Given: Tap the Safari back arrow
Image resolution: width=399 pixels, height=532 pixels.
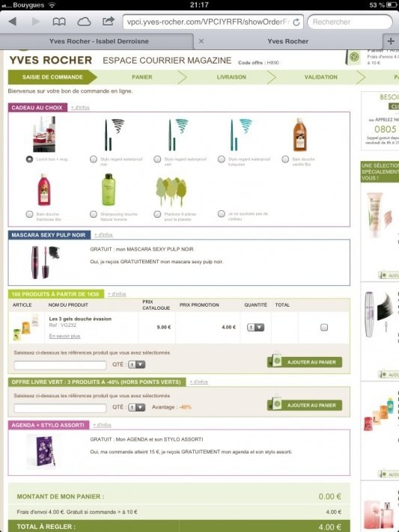Looking at the screenshot, I should click(13, 22).
